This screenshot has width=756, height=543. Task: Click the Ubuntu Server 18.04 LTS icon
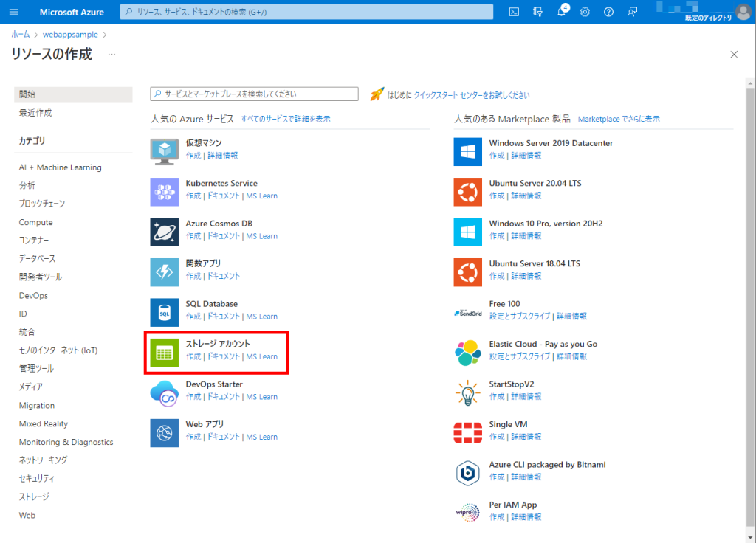tap(467, 272)
